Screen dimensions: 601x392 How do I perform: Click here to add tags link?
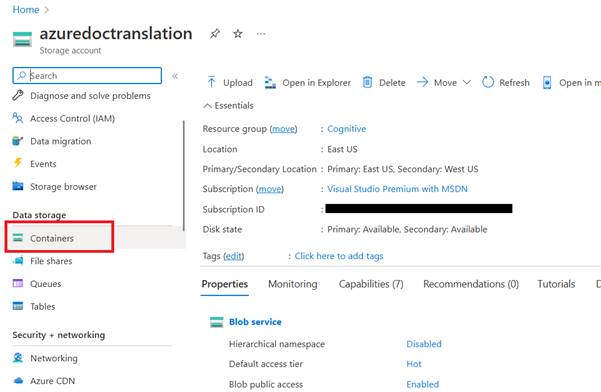pyautogui.click(x=339, y=256)
